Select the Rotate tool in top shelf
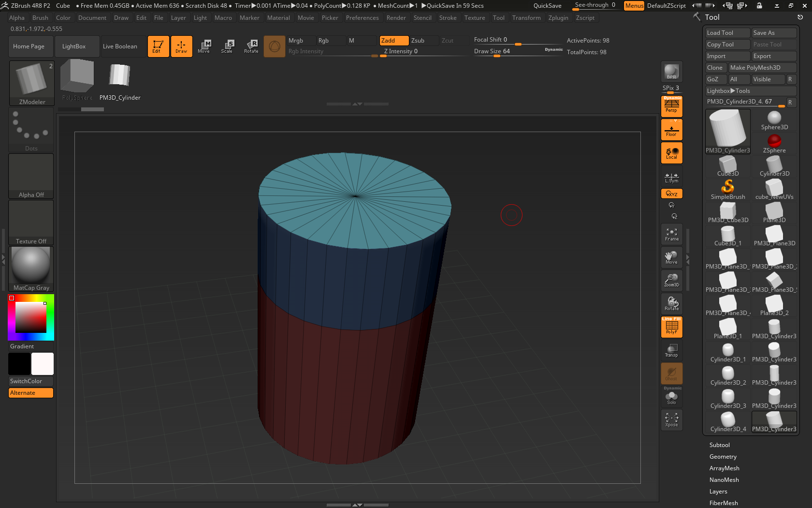This screenshot has height=508, width=812. pyautogui.click(x=251, y=46)
